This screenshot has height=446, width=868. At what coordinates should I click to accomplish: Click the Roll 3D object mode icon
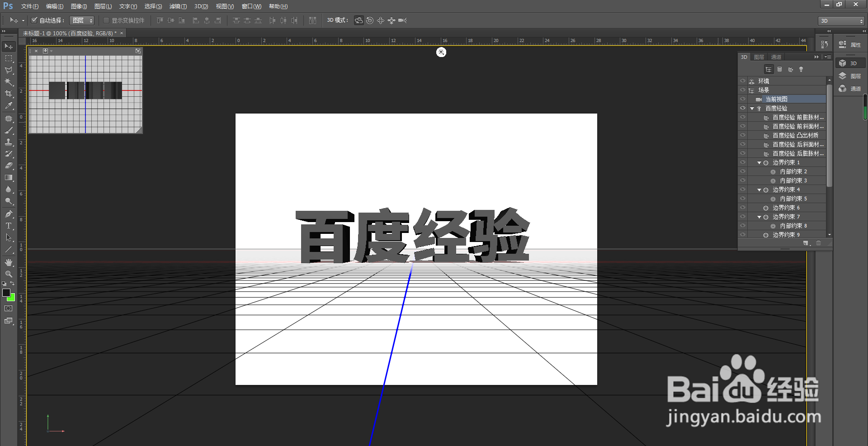370,20
